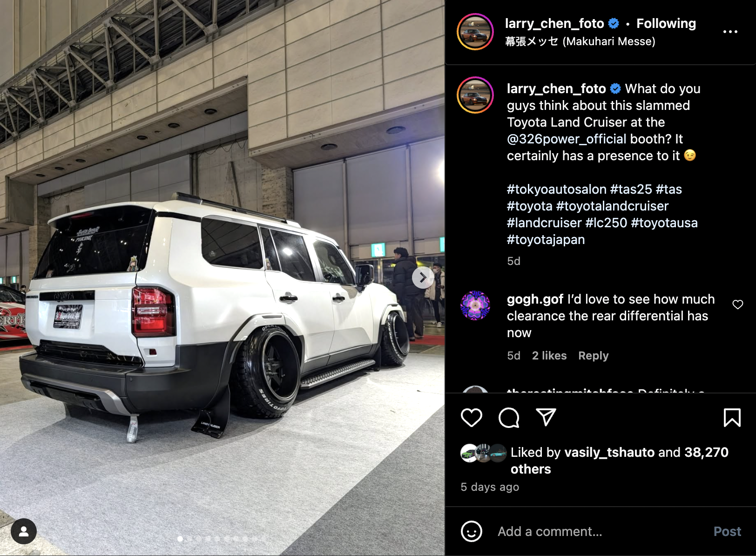The height and width of the screenshot is (556, 756).
Task: Open the three-dot more options menu
Action: point(730,32)
